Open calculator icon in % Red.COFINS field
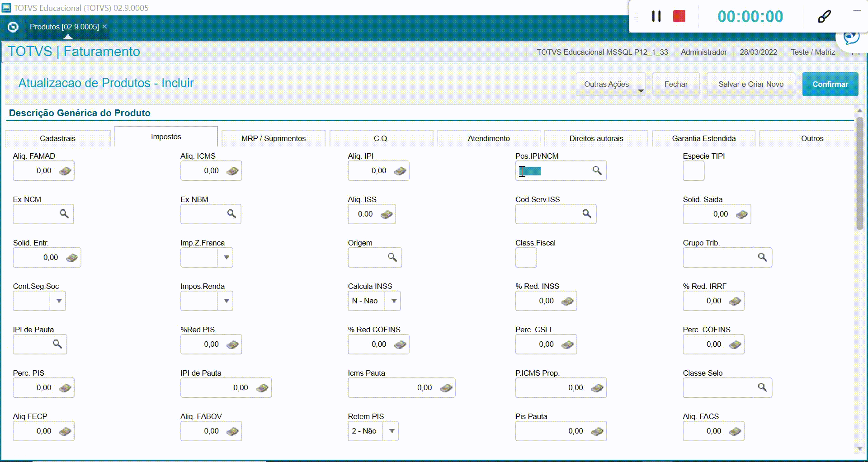The height and width of the screenshot is (462, 868). (400, 345)
